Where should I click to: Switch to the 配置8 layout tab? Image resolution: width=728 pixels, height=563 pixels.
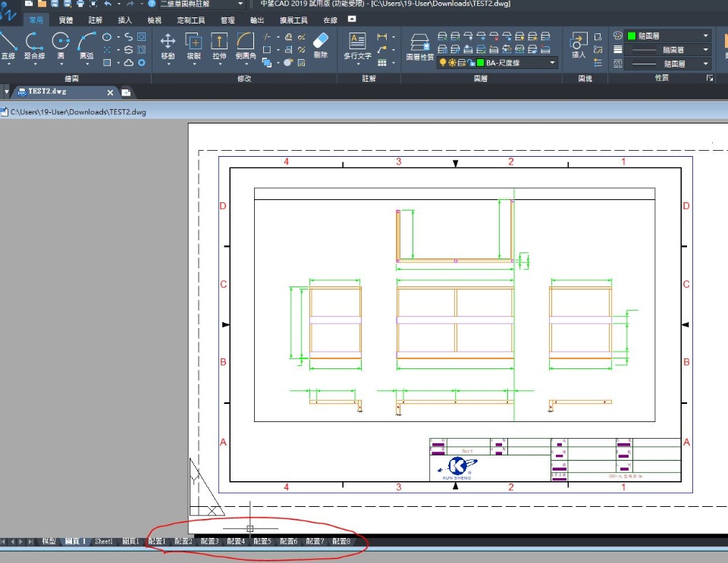[x=341, y=541]
